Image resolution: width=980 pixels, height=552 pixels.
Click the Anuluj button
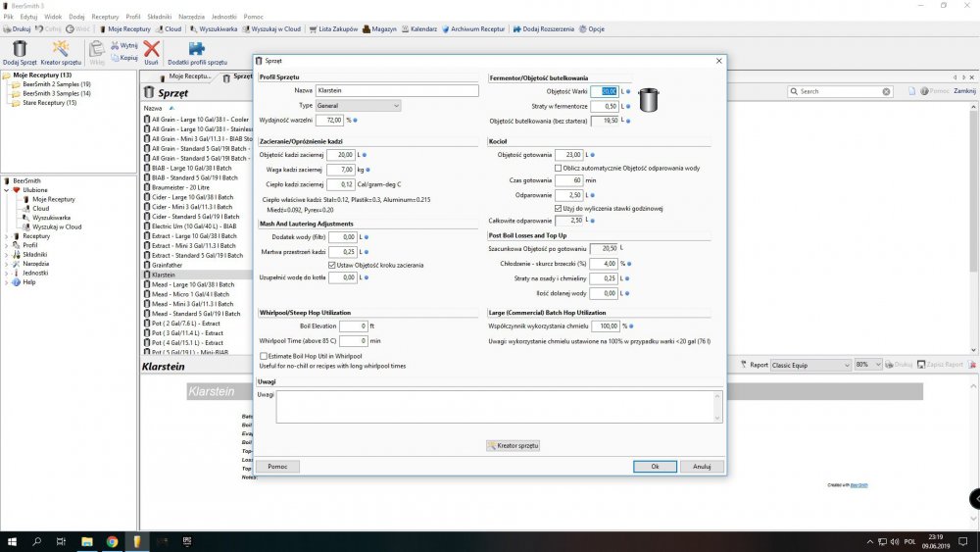coord(702,467)
